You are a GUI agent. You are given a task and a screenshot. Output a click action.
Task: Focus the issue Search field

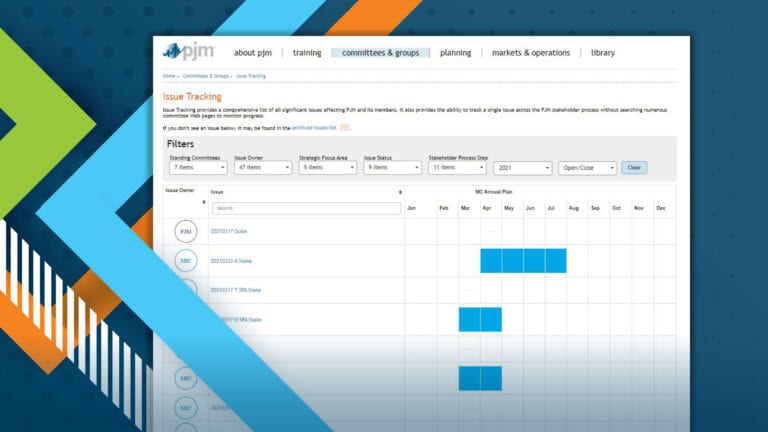pyautogui.click(x=307, y=208)
